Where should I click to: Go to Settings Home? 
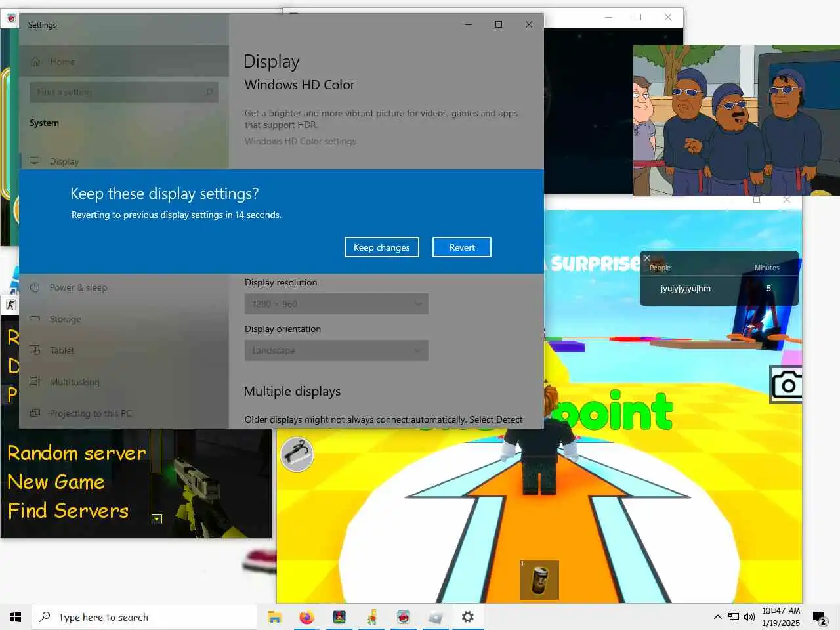[x=123, y=62]
